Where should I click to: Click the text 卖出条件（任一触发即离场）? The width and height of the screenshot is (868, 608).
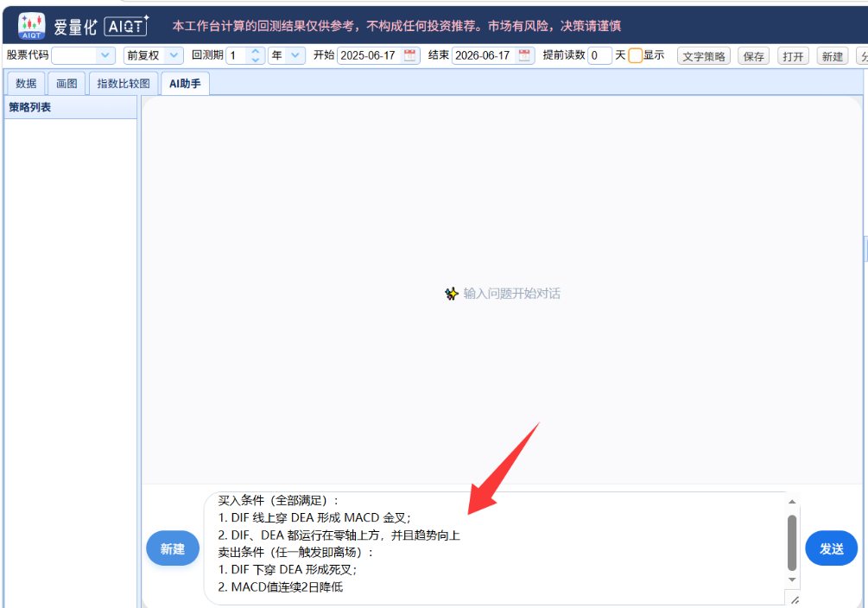pyautogui.click(x=295, y=553)
